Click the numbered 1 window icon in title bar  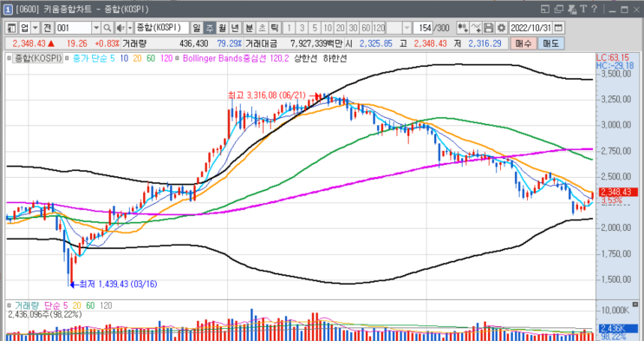coord(8,9)
